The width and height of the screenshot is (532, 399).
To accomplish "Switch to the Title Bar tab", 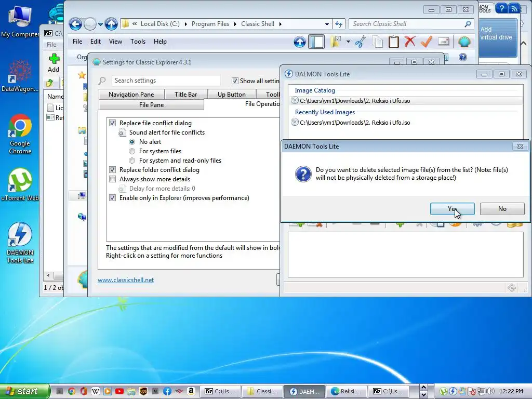I will [x=185, y=95].
